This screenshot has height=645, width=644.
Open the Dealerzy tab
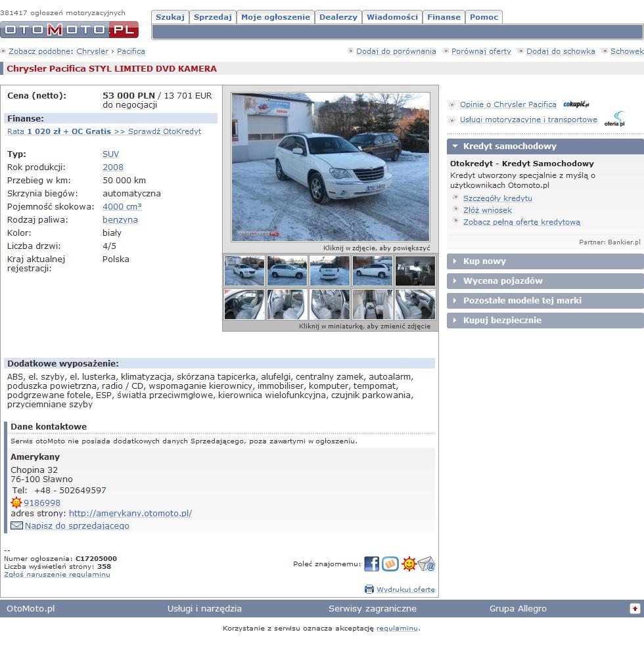[x=338, y=17]
